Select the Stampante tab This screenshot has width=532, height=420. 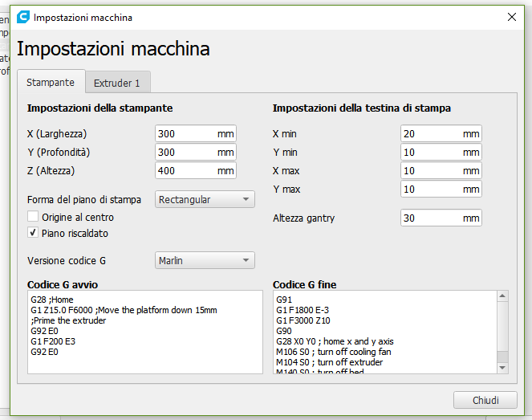click(51, 83)
